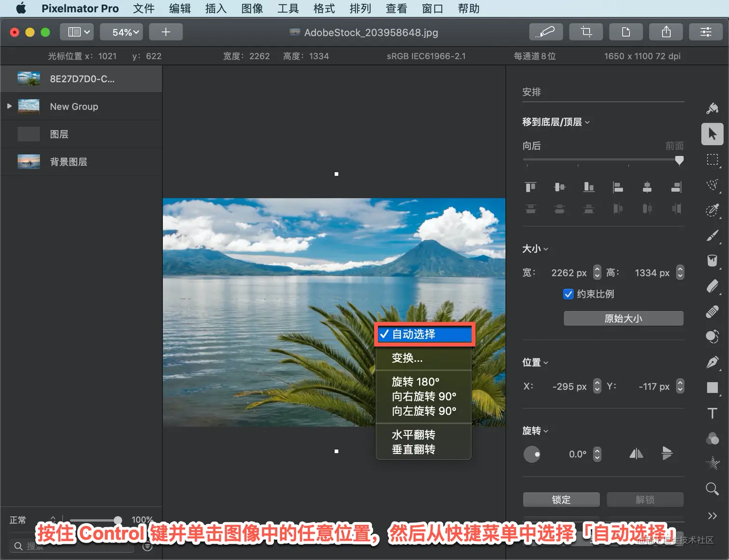The width and height of the screenshot is (729, 560).
Task: Select the Erase tool
Action: click(x=712, y=286)
